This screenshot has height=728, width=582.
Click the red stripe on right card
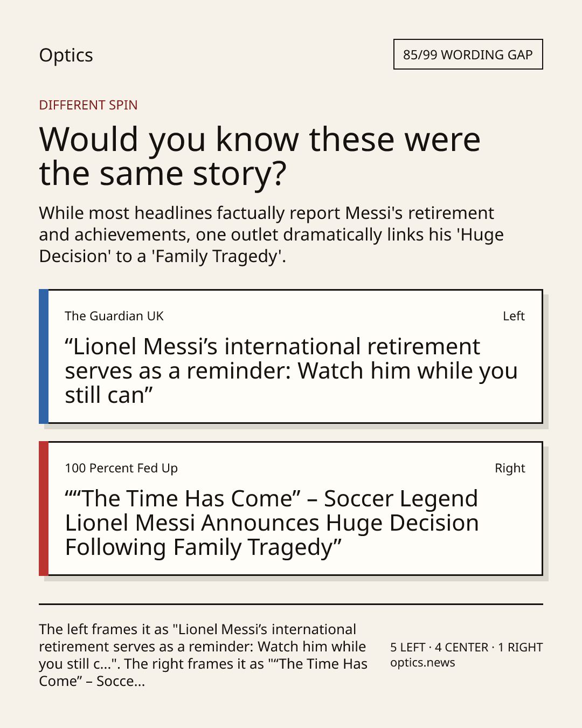(x=44, y=509)
